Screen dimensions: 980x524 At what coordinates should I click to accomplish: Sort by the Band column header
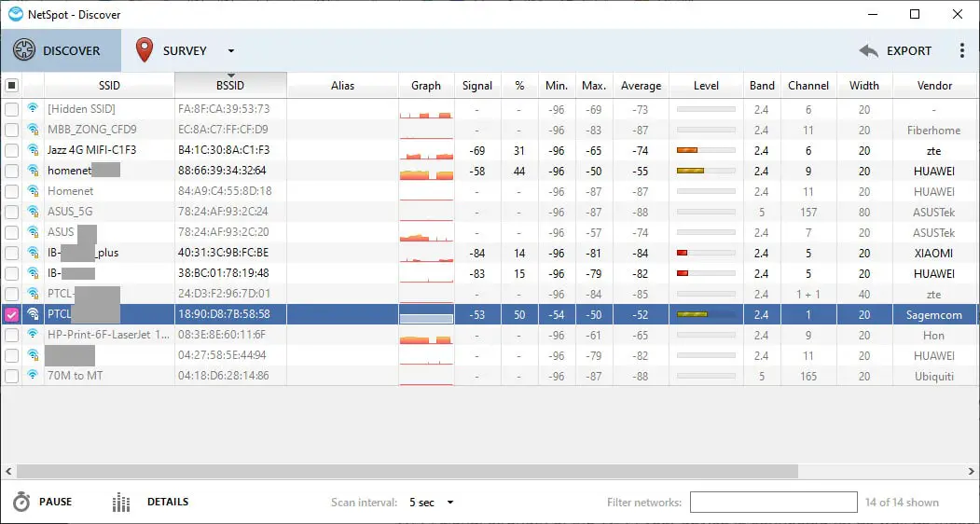point(762,86)
